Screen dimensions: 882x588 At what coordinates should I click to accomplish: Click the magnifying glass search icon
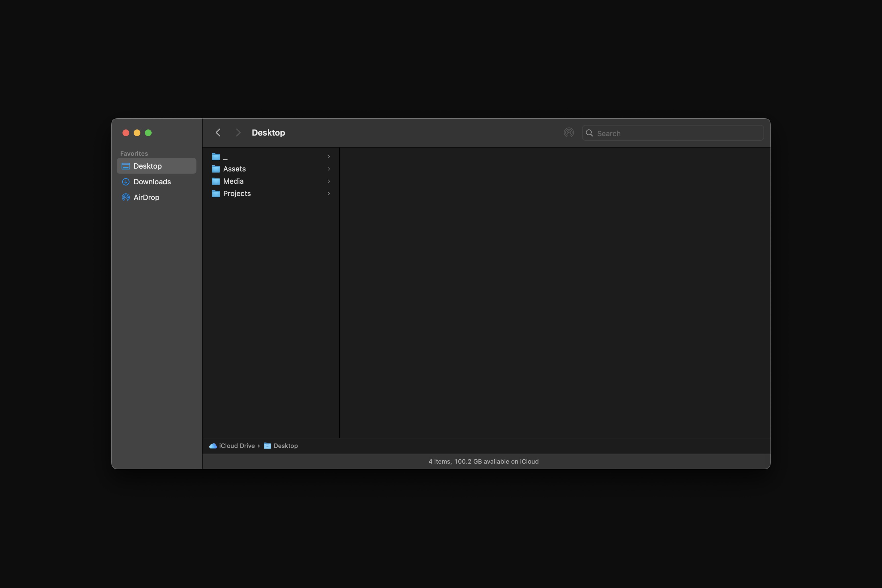(589, 133)
